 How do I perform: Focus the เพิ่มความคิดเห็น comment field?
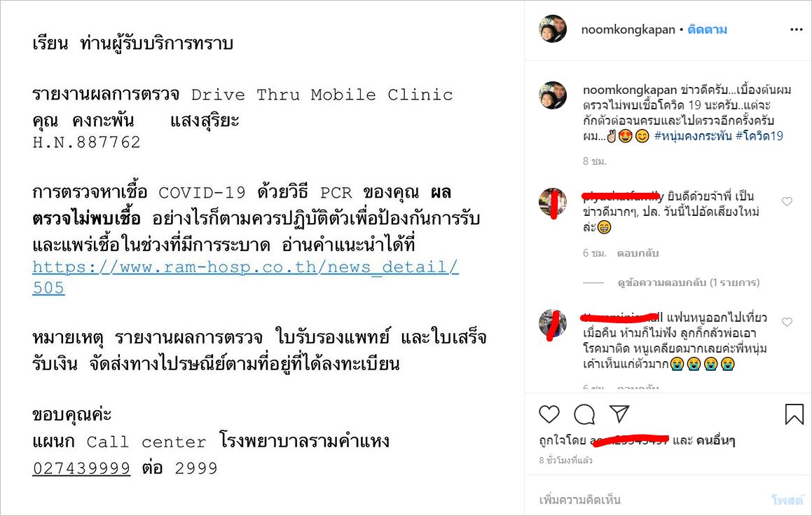(x=647, y=500)
